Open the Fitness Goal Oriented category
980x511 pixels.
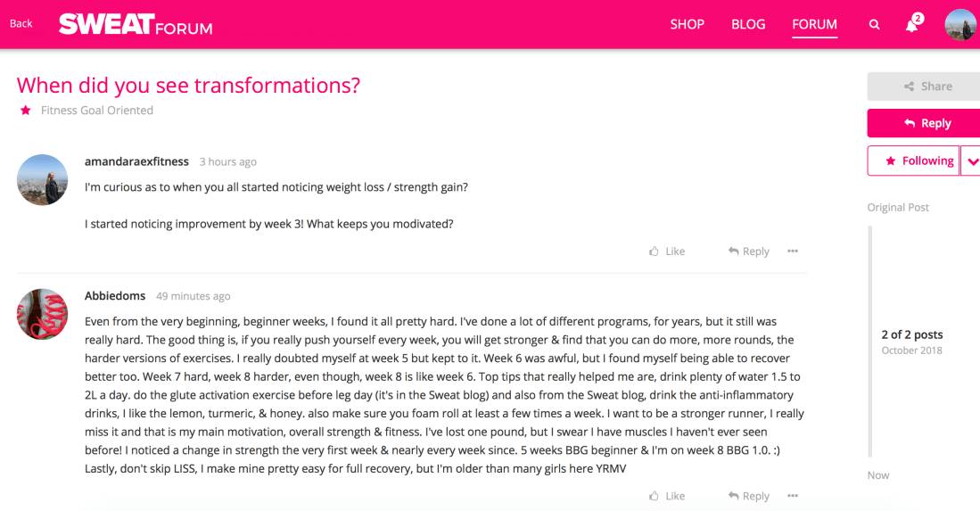pos(96,111)
